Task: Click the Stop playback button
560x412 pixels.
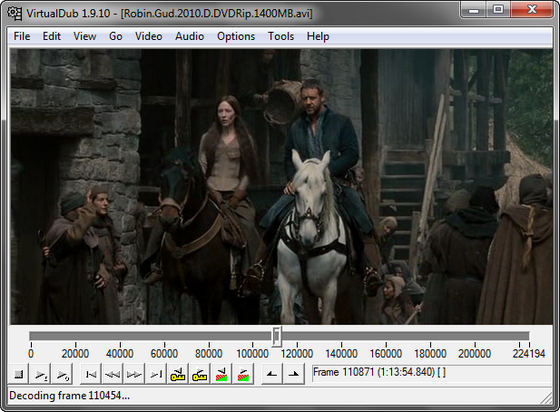Action: pyautogui.click(x=18, y=374)
